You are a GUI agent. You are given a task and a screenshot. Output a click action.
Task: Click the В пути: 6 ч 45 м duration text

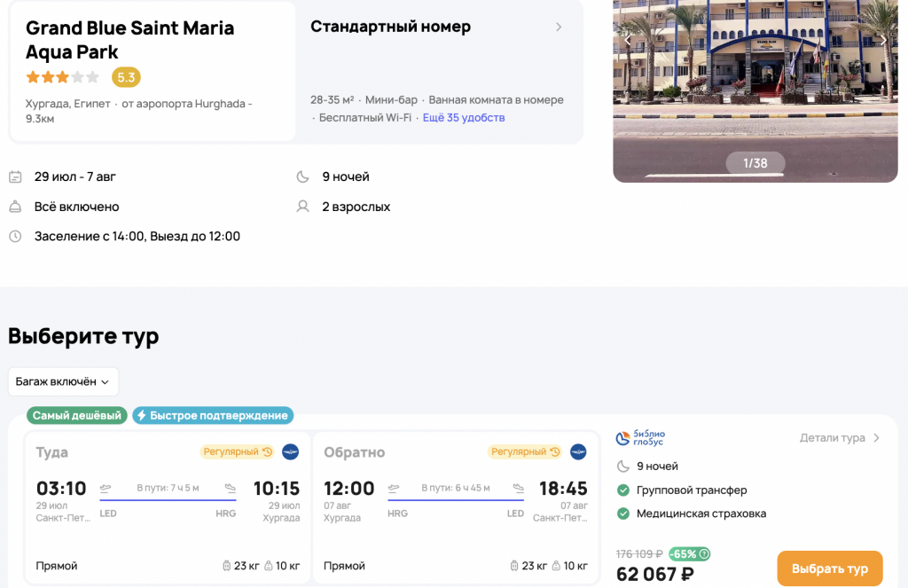coord(456,488)
